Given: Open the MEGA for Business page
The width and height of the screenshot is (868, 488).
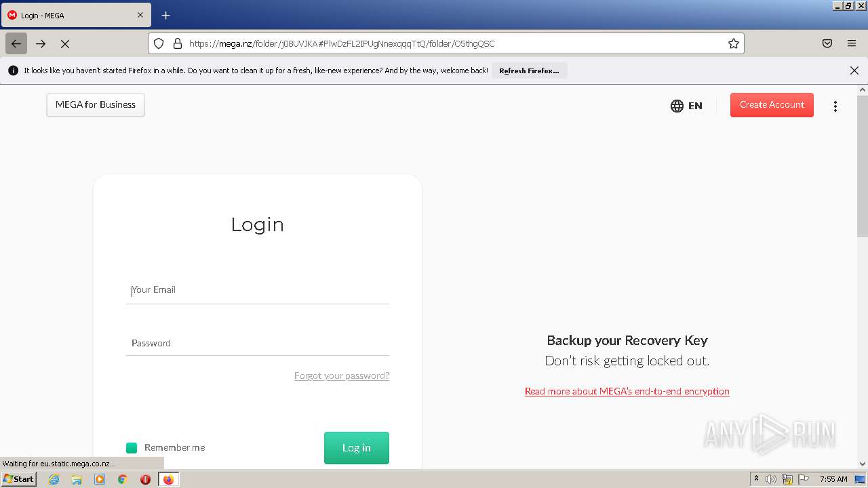Looking at the screenshot, I should pos(96,105).
